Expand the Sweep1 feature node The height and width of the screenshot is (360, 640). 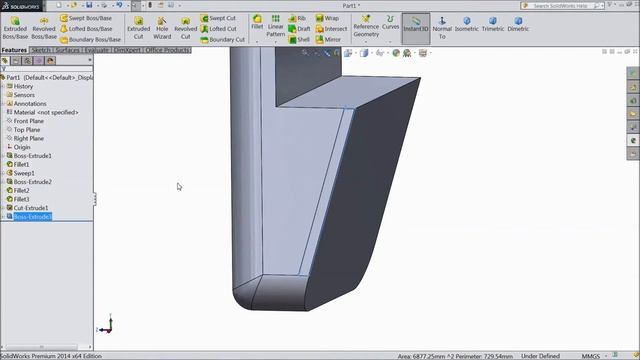(3, 173)
